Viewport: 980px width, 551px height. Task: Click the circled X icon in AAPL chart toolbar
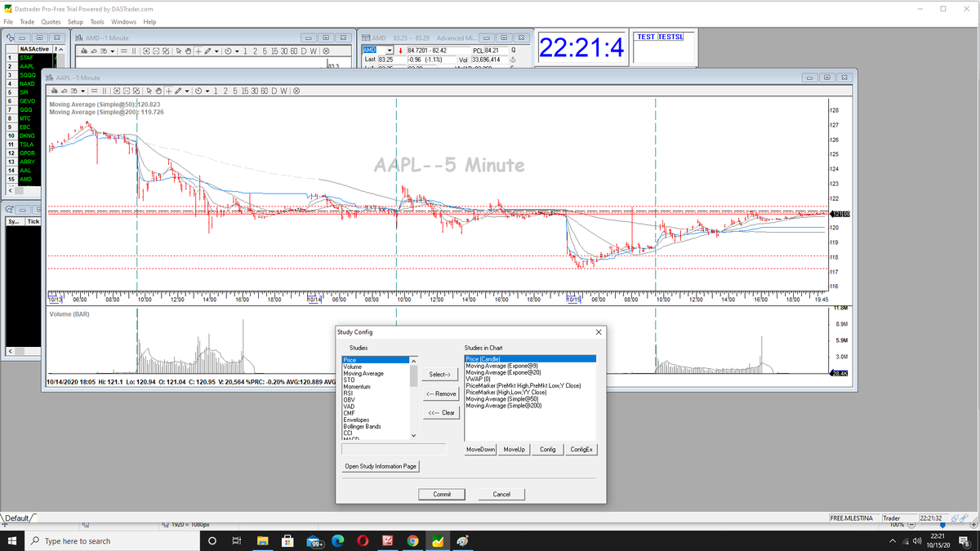[x=296, y=91]
